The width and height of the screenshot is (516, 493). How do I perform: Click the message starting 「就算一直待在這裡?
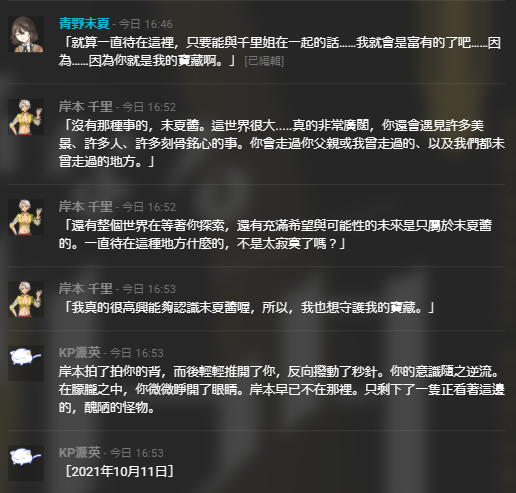click(280, 52)
